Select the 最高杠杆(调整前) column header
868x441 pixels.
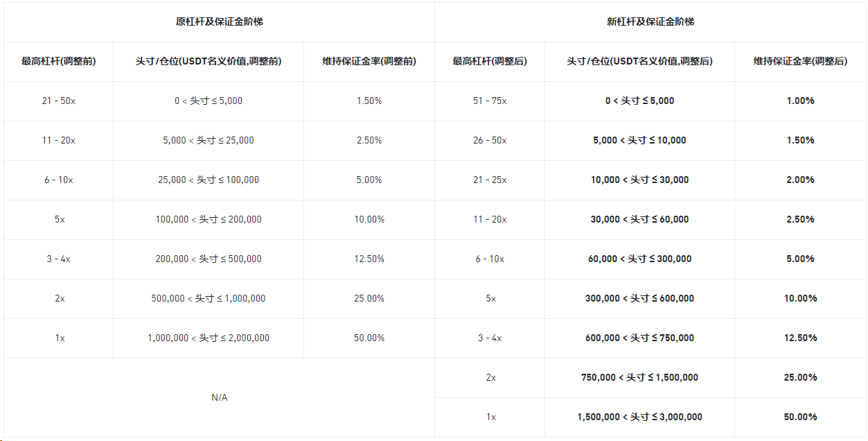tap(58, 61)
